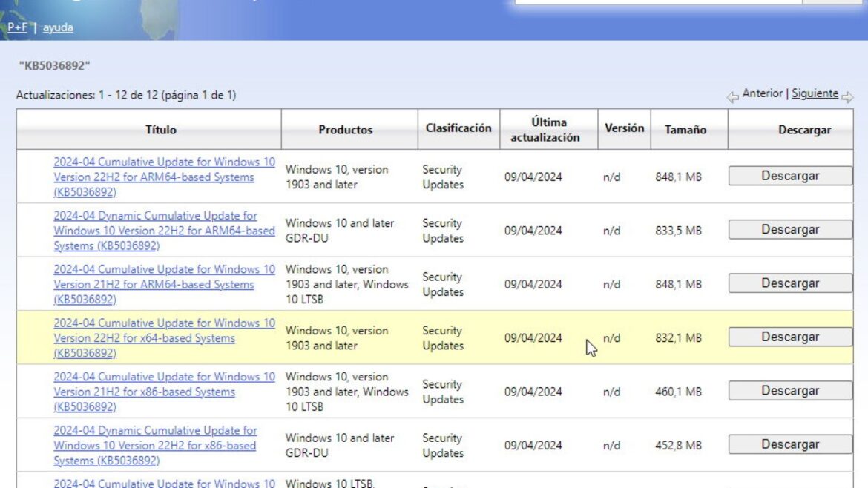Download the 832,1 MB x64 update
This screenshot has height=488, width=868.
point(790,337)
